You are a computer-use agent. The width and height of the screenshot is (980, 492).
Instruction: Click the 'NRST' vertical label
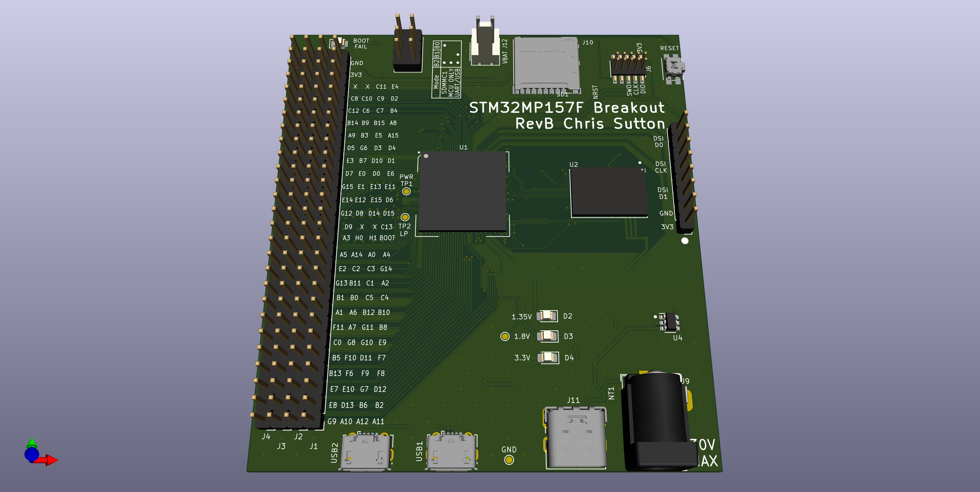point(595,92)
